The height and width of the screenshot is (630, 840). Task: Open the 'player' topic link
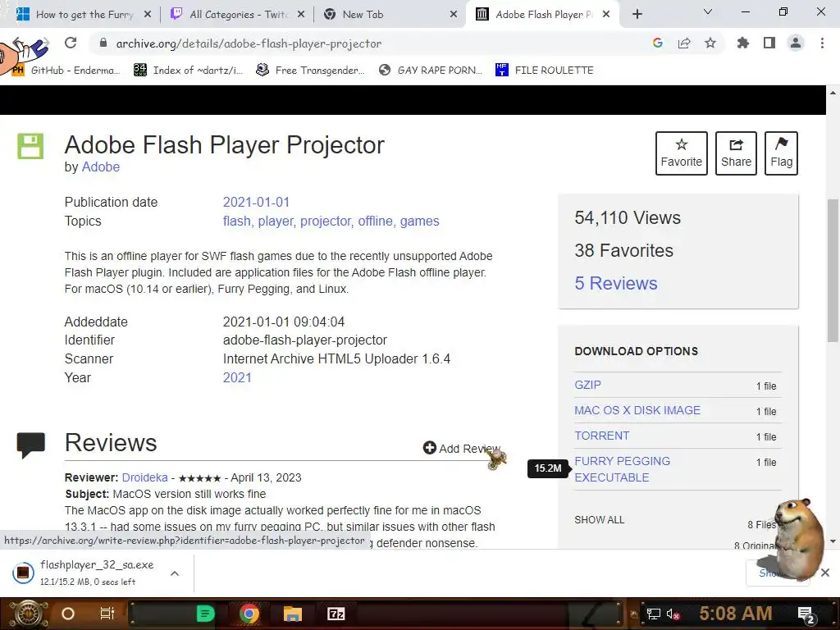coord(277,221)
